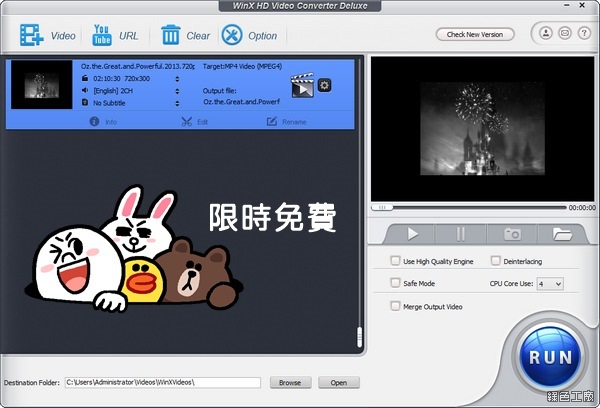Open the gear settings for the video
Viewport: 600px width, 408px height.
pos(324,85)
